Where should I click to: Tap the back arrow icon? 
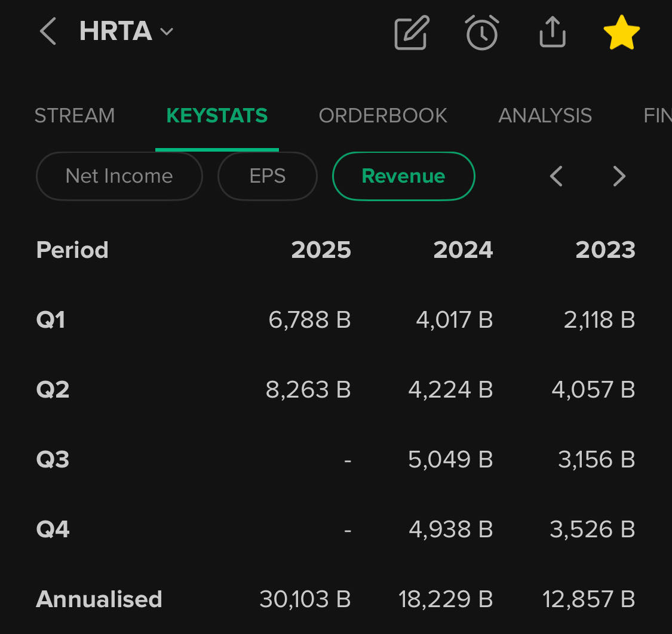(48, 31)
